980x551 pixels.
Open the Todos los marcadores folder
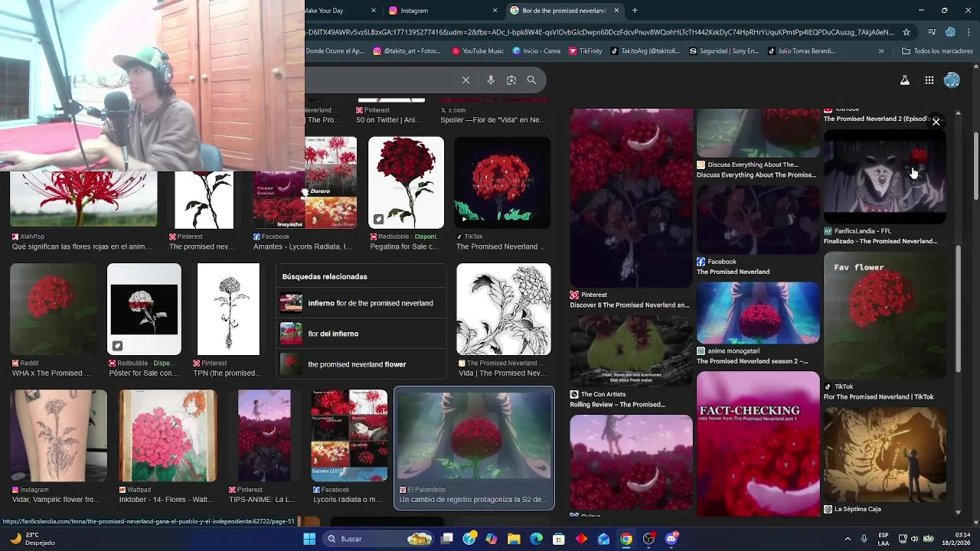point(937,51)
